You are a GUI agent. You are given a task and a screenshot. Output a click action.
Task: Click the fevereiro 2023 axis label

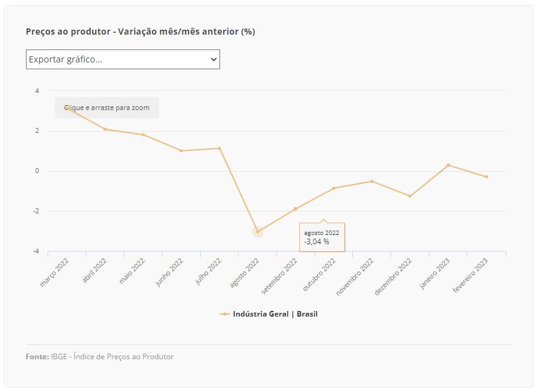(x=470, y=275)
